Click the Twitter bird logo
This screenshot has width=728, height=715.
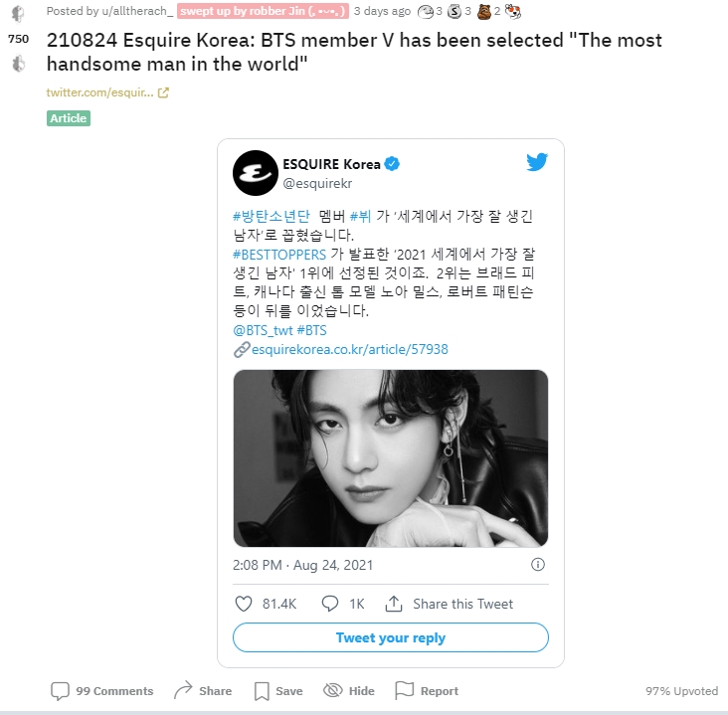pos(537,162)
